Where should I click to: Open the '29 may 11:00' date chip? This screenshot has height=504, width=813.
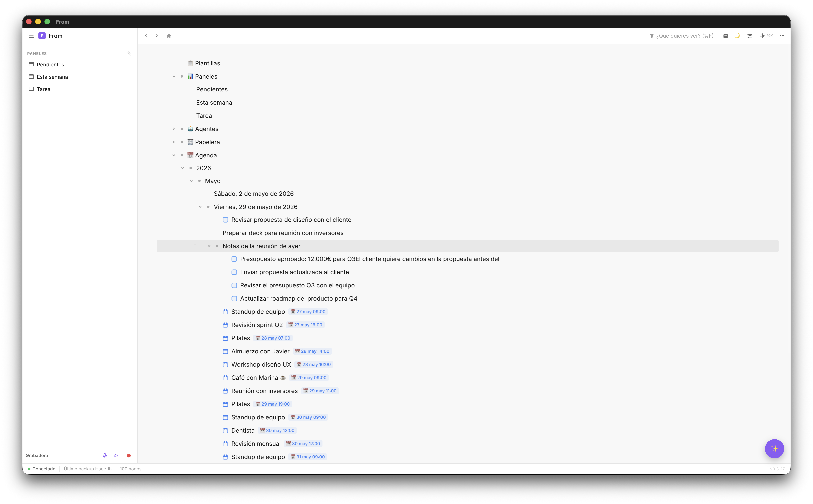tap(320, 391)
